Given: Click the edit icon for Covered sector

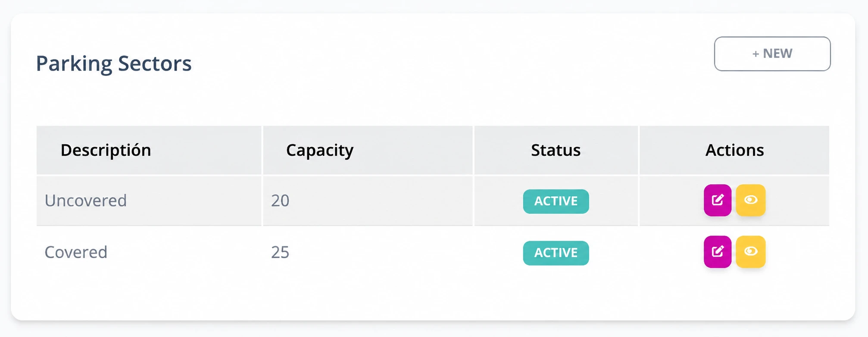Looking at the screenshot, I should [718, 252].
